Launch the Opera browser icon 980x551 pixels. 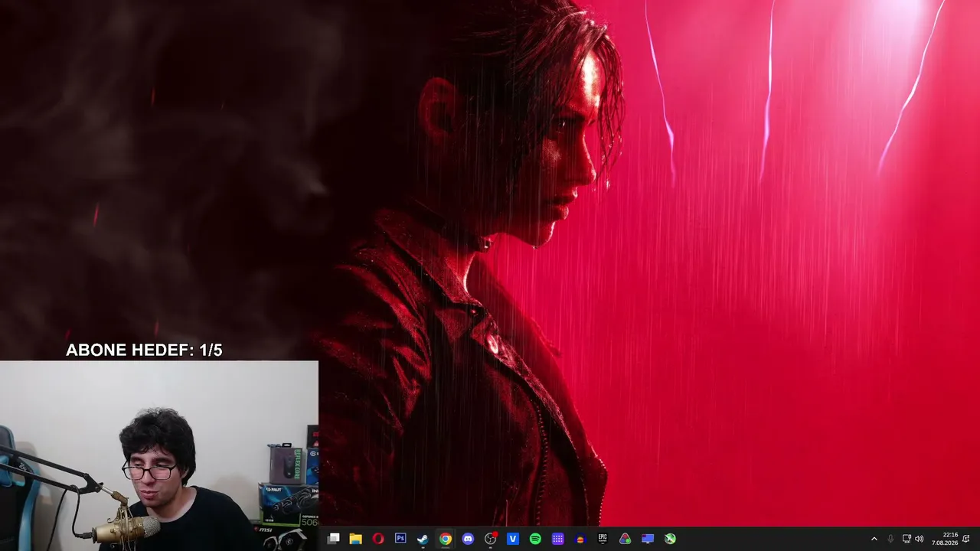point(378,539)
